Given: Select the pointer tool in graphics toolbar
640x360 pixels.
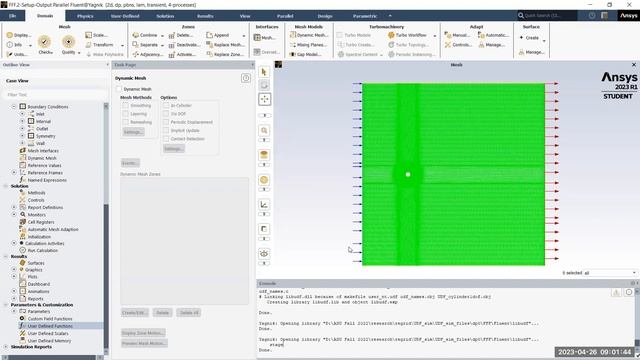Looking at the screenshot, I should pos(264,72).
